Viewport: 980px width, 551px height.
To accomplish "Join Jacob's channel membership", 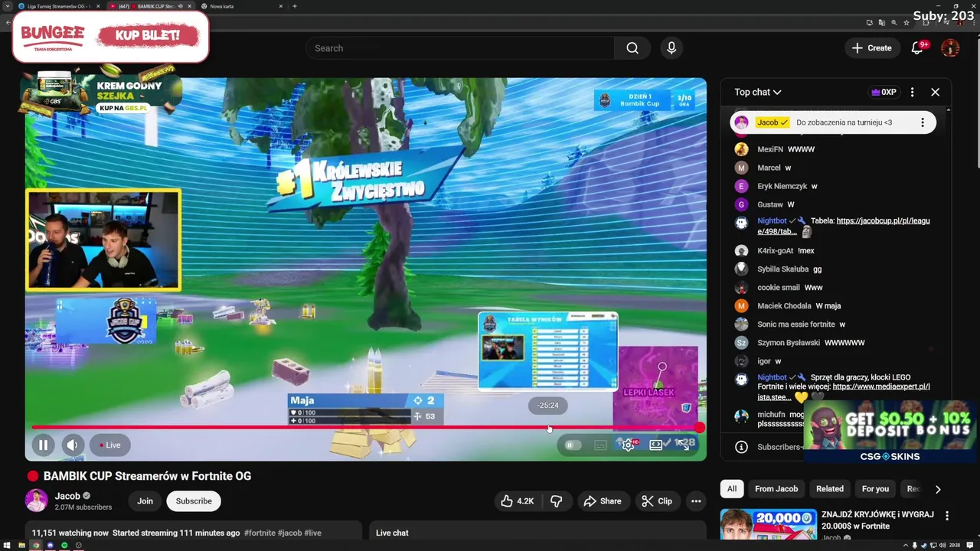I will [x=145, y=501].
